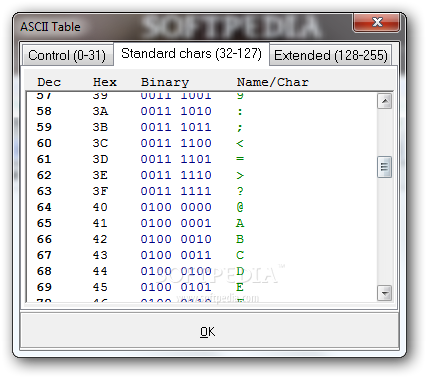Select decimal value 65

click(44, 223)
